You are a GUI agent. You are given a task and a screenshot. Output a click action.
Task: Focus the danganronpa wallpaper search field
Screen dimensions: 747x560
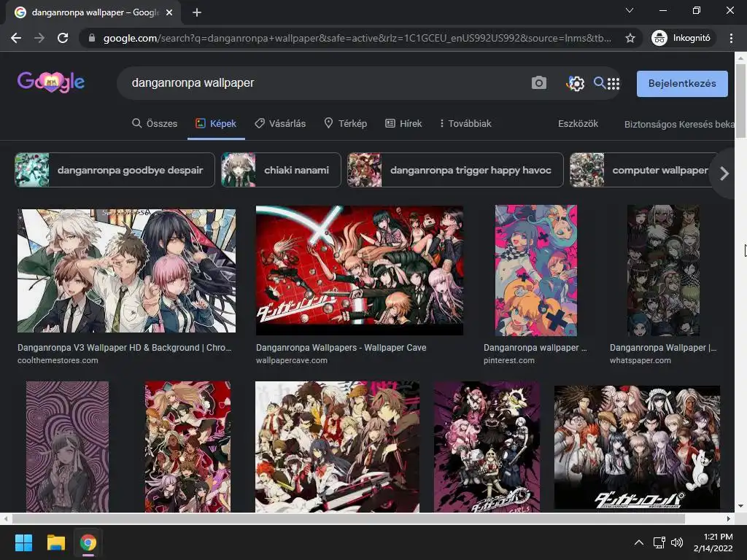click(324, 83)
